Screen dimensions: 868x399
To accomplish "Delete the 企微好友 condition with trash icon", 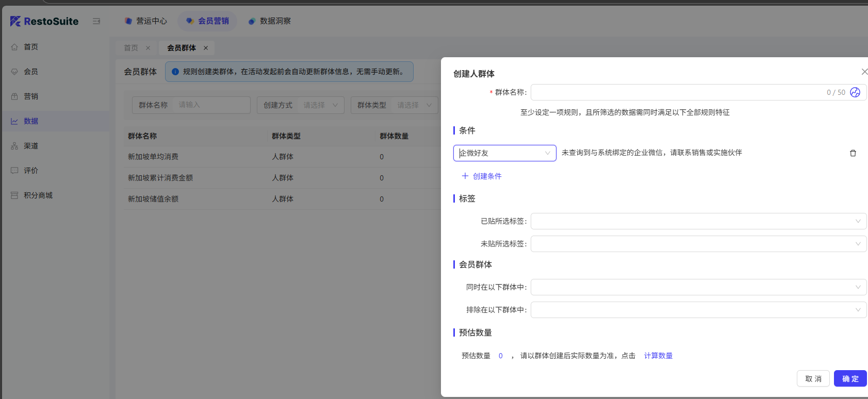I will pos(853,153).
